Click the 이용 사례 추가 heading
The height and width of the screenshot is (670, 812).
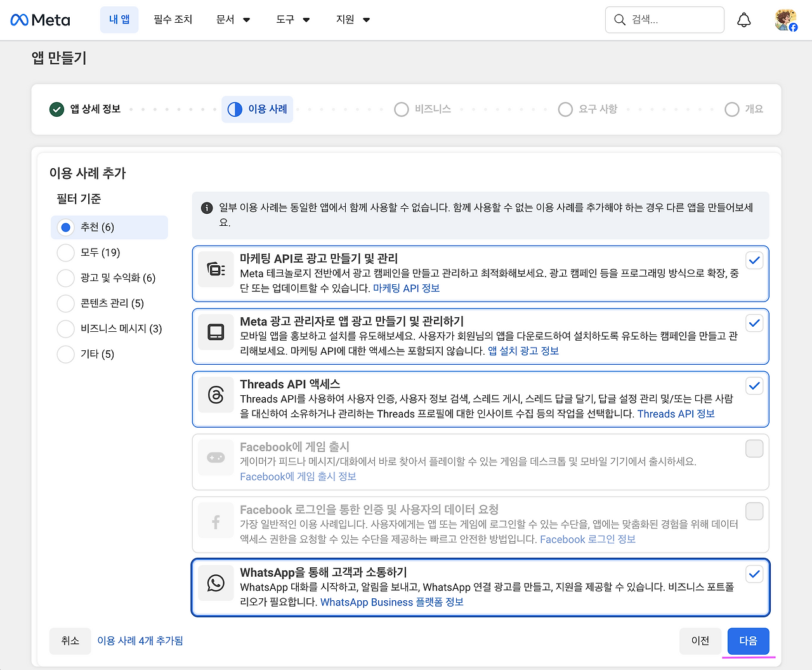(88, 173)
